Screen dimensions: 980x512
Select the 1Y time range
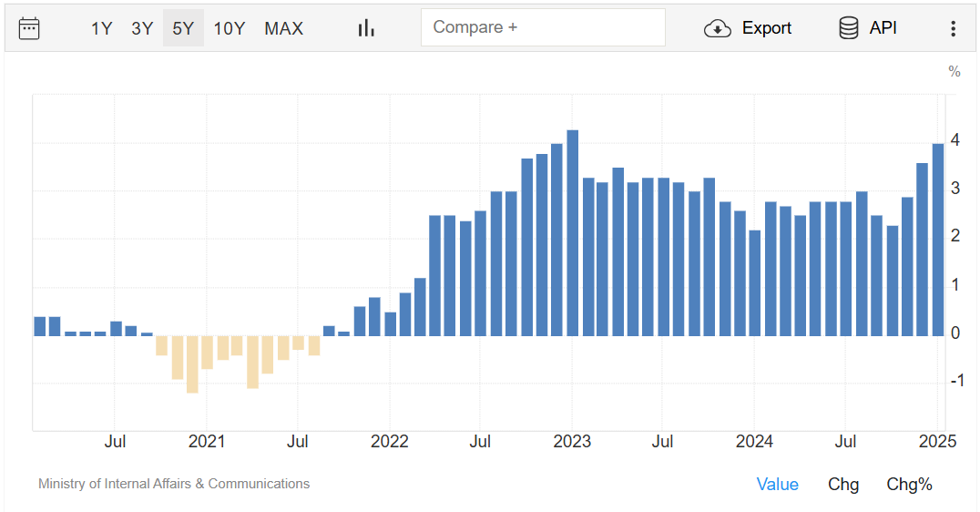point(101,28)
